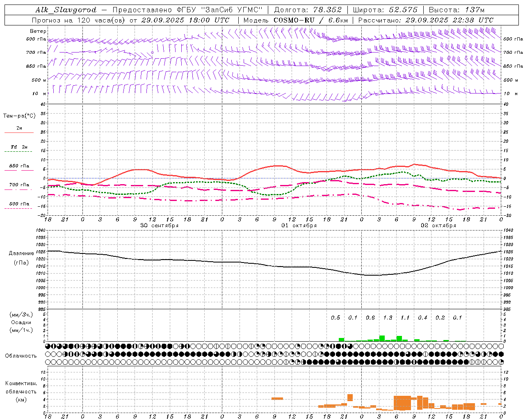Click the 02 октября date label
The height and width of the screenshot is (420, 525).
438,226
